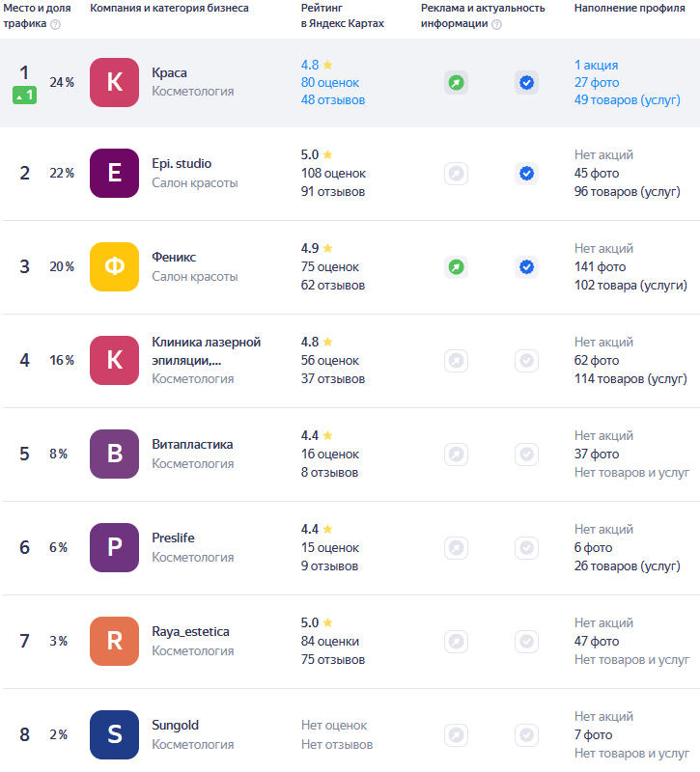Click the gray ad icon for Клиника лазерной эпиляции
This screenshot has width=700, height=772.
click(x=456, y=361)
